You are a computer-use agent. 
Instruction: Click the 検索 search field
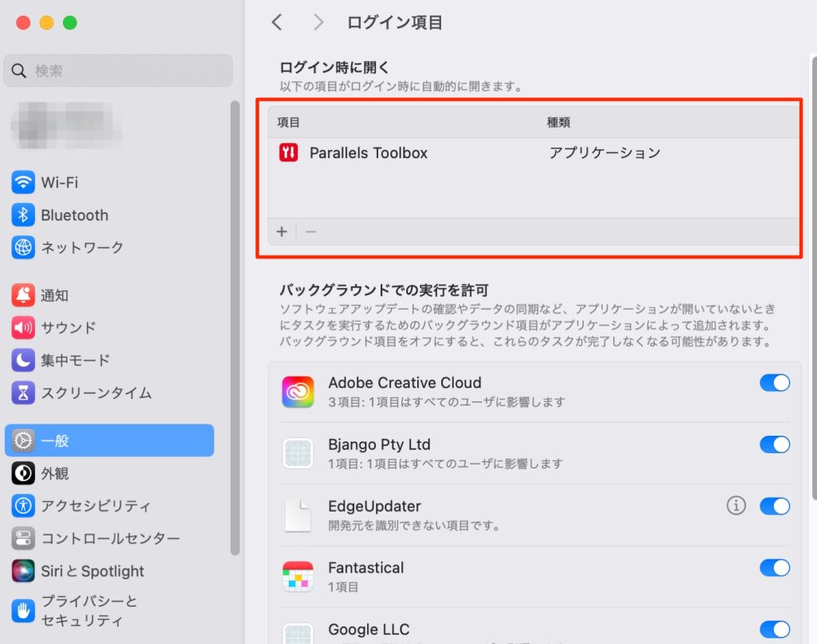pyautogui.click(x=118, y=71)
